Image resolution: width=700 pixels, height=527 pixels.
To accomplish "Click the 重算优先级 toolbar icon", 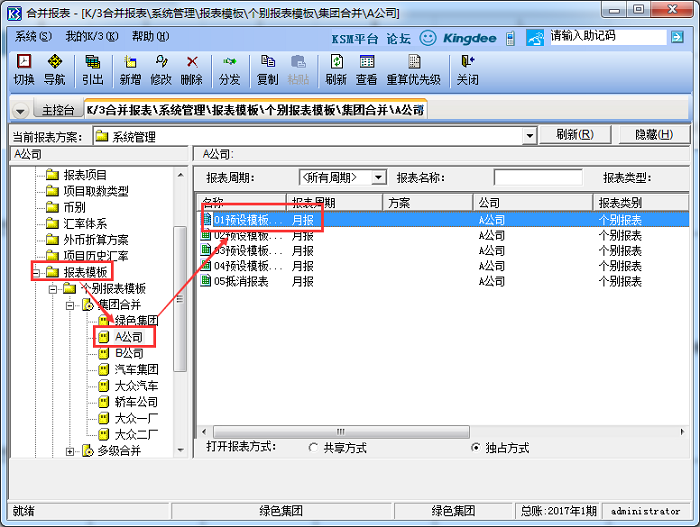I will [x=413, y=69].
